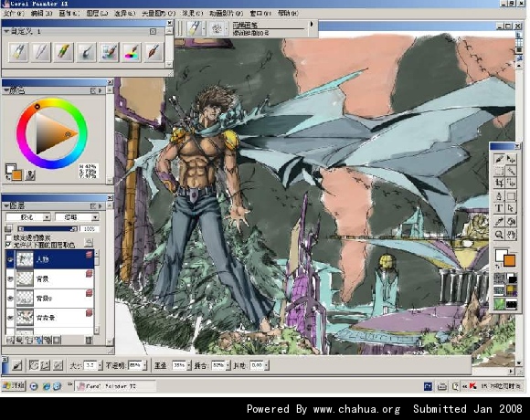Select the Grabber hand tool

[x=511, y=235]
